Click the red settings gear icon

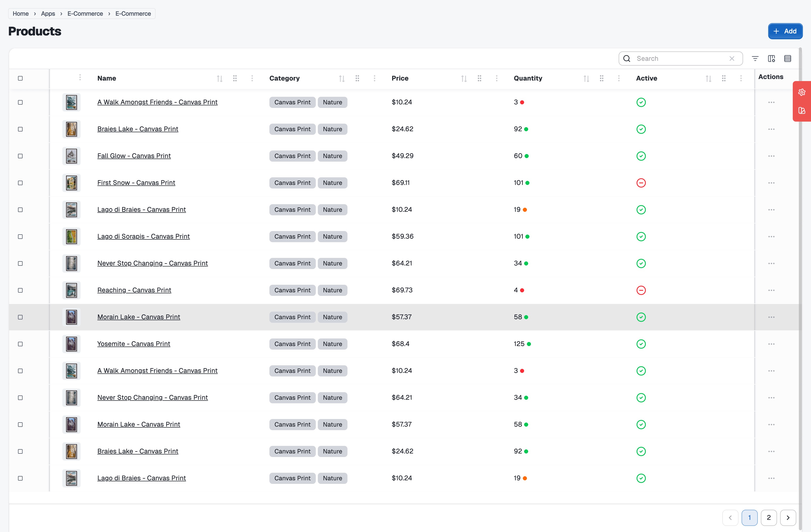point(801,92)
